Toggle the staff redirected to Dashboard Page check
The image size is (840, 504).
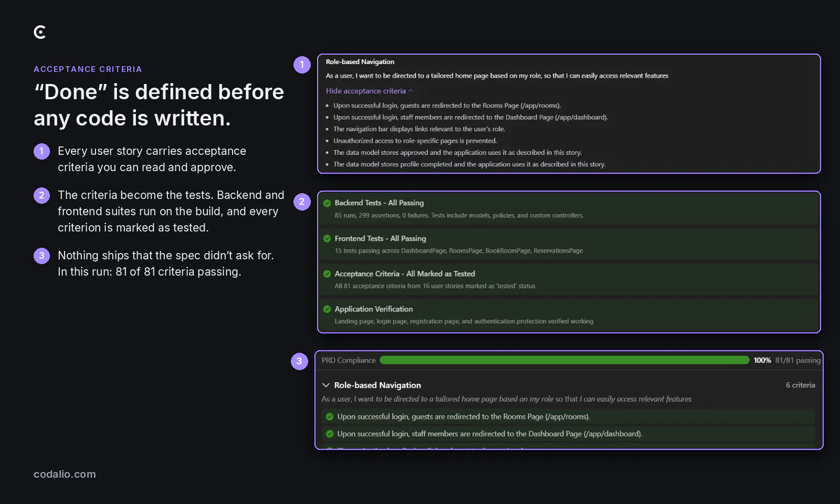(x=330, y=434)
